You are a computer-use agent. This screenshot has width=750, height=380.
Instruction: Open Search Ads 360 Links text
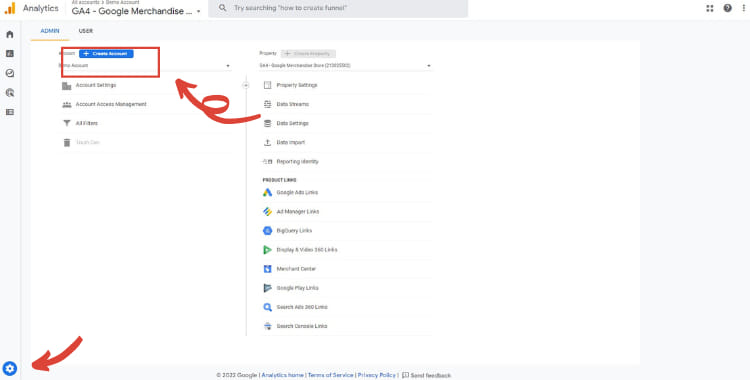302,307
